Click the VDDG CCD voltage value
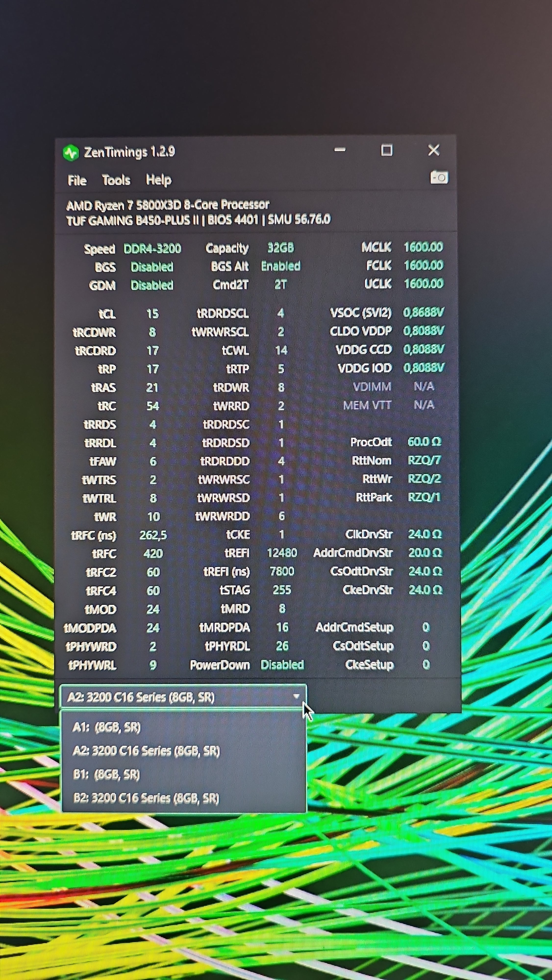The height and width of the screenshot is (980, 552). pyautogui.click(x=424, y=349)
